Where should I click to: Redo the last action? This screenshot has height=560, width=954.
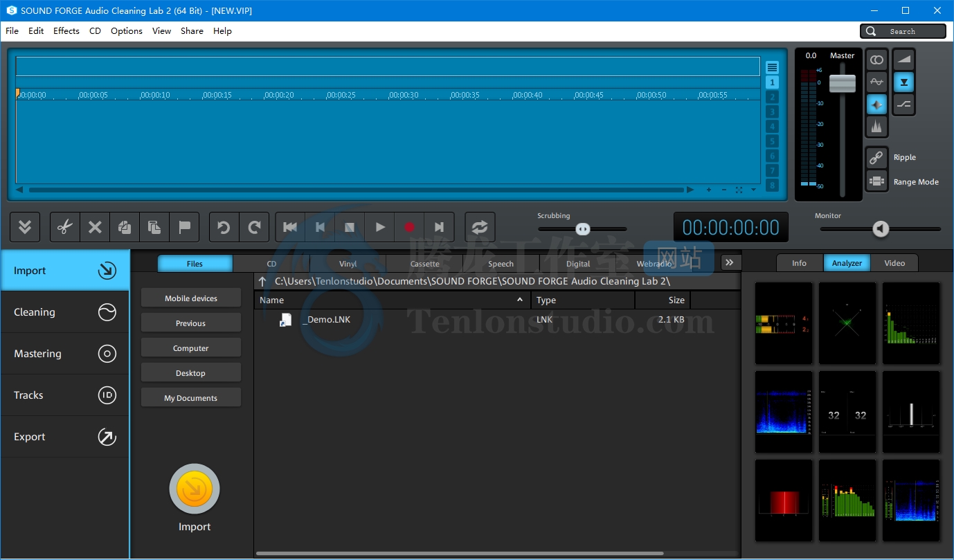(254, 227)
